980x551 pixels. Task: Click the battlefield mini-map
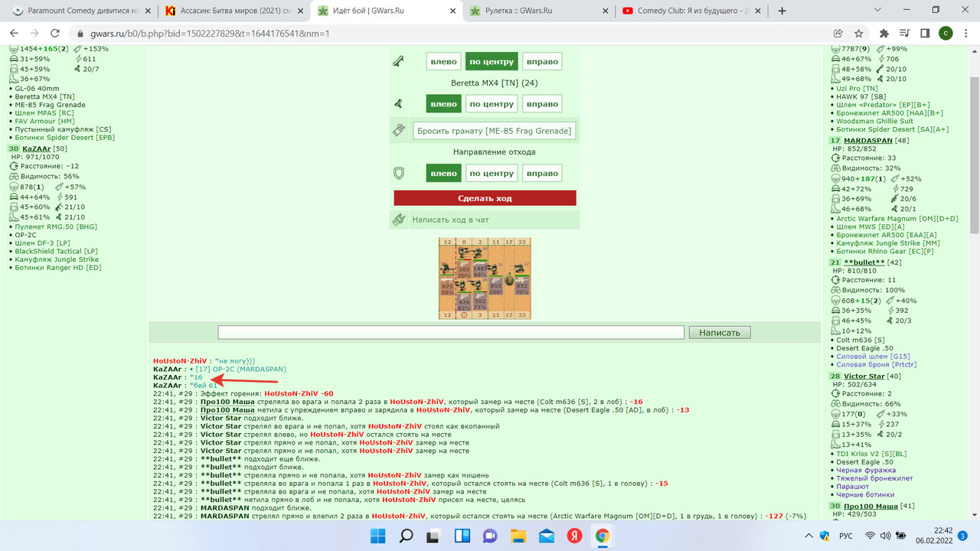pyautogui.click(x=485, y=279)
